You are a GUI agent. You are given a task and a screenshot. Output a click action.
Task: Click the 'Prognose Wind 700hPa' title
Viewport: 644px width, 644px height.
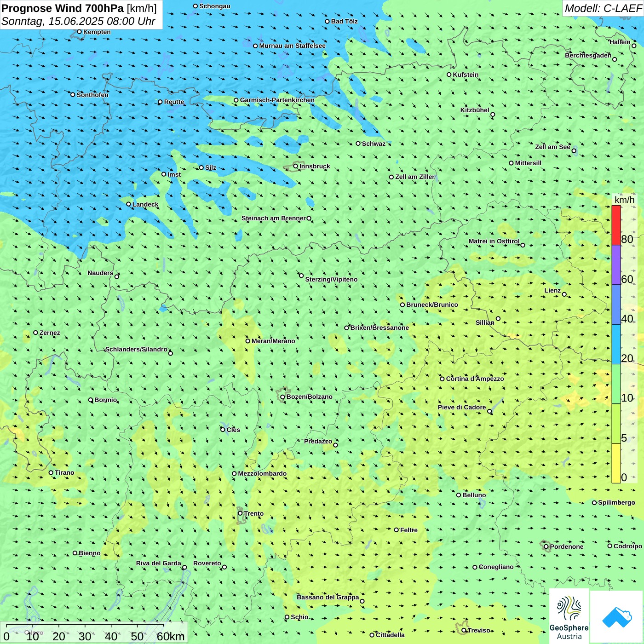tap(63, 8)
